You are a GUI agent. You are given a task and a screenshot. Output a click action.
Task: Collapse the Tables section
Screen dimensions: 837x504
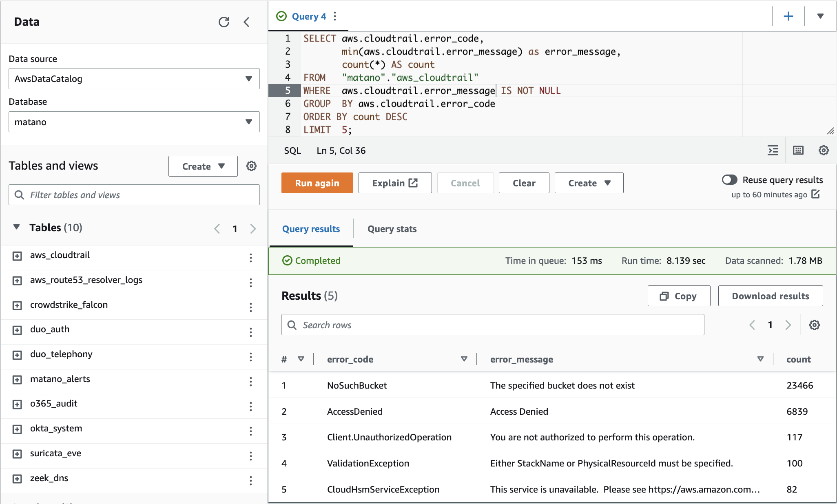point(17,227)
